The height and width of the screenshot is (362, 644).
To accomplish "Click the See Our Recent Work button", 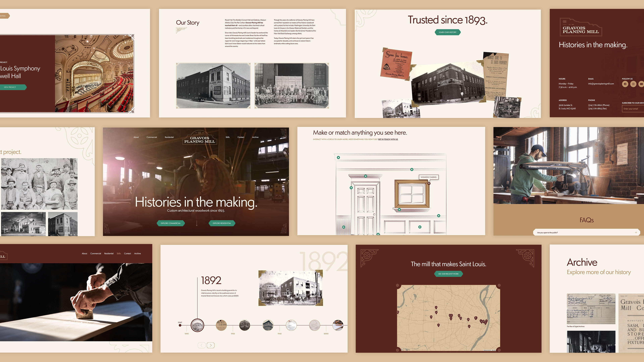I will [x=448, y=274].
